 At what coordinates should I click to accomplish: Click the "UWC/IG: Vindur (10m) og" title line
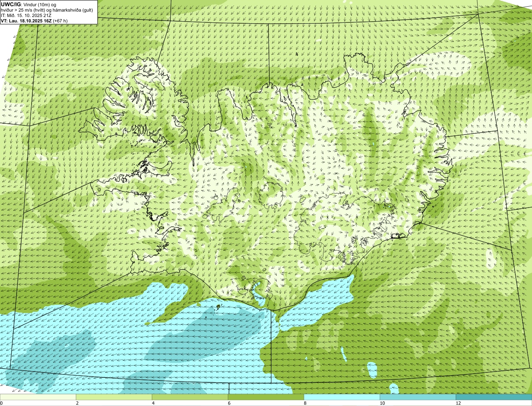29,5
